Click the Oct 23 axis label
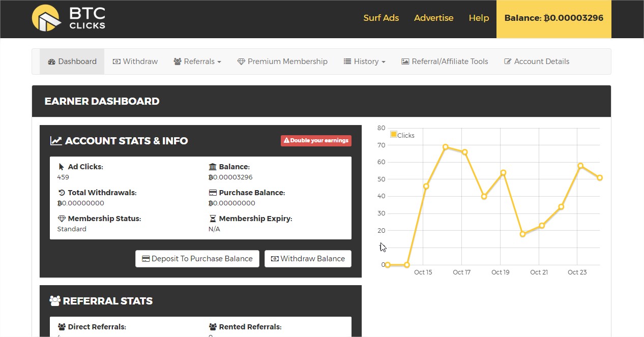 577,272
